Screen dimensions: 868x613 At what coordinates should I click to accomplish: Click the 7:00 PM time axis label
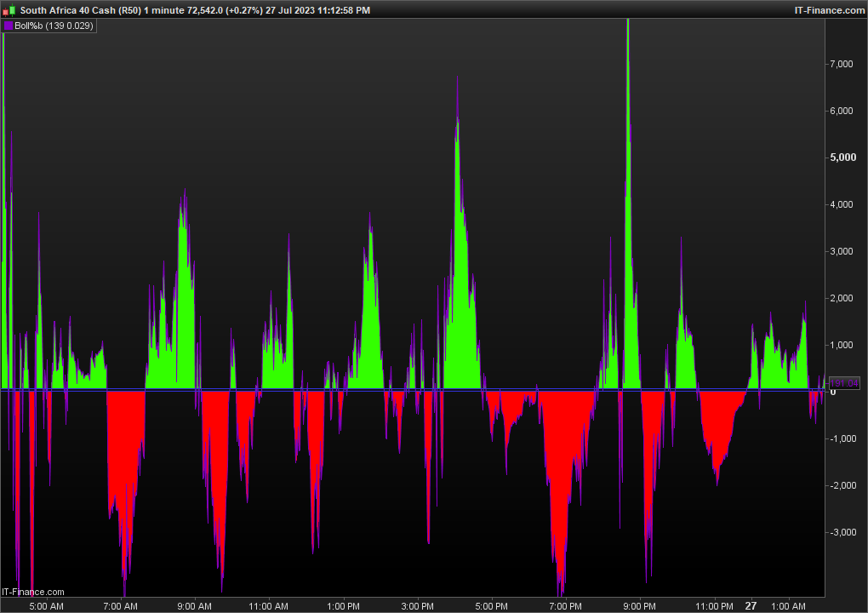[x=566, y=606]
